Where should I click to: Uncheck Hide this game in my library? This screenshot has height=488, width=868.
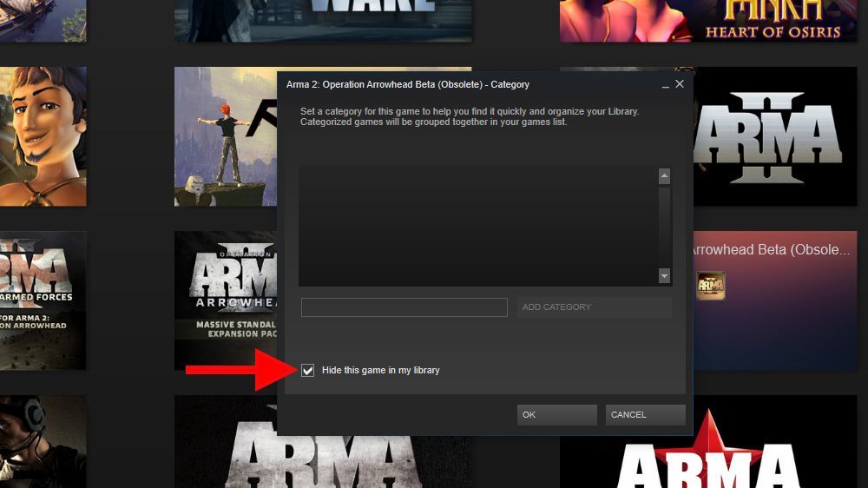coord(308,370)
